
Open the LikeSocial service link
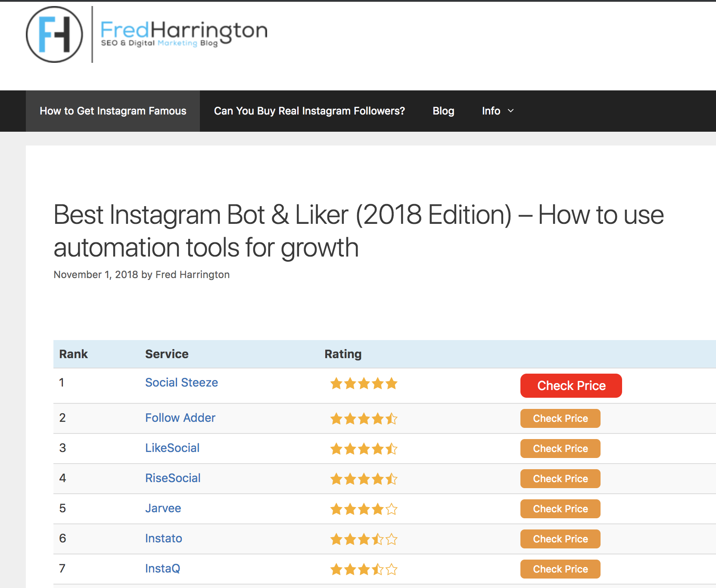(x=172, y=448)
